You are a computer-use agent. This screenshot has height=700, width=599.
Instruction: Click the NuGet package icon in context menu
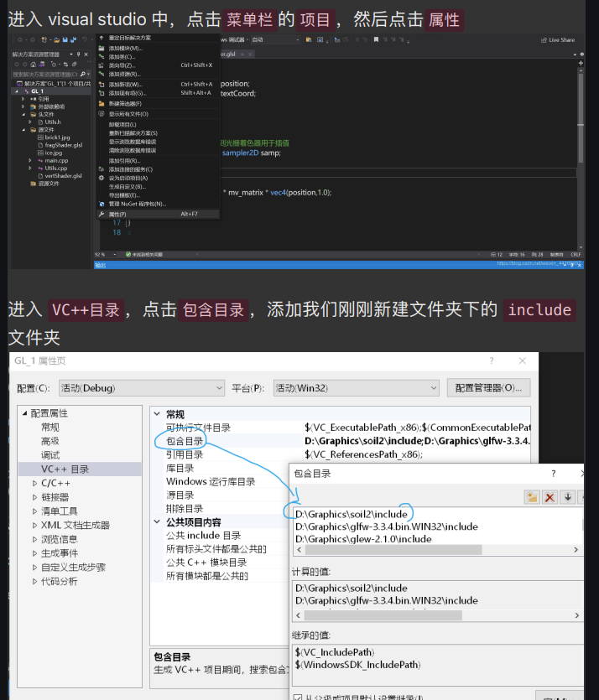[x=102, y=204]
